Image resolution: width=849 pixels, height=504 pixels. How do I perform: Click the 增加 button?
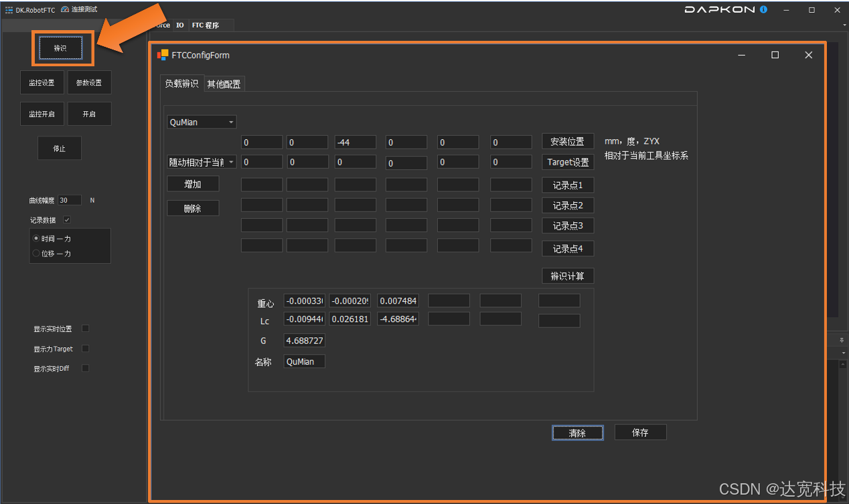(193, 184)
